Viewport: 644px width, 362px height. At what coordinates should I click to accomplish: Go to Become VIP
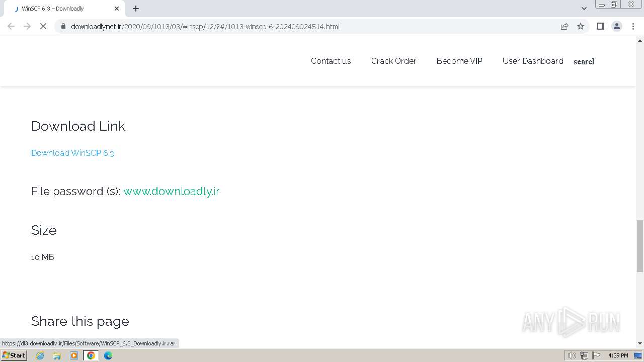(459, 61)
